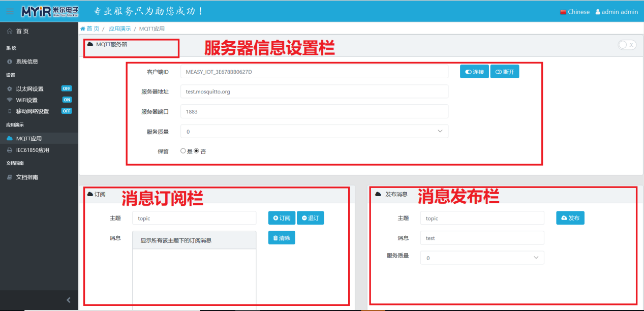Click the hamburger menu icon
The width and height of the screenshot is (644, 311).
(10, 12)
